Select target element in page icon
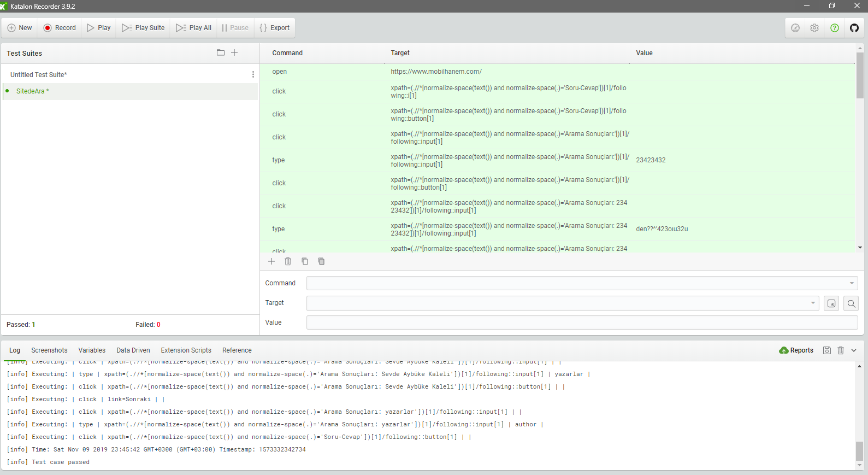The height and width of the screenshot is (475, 868). pos(831,303)
